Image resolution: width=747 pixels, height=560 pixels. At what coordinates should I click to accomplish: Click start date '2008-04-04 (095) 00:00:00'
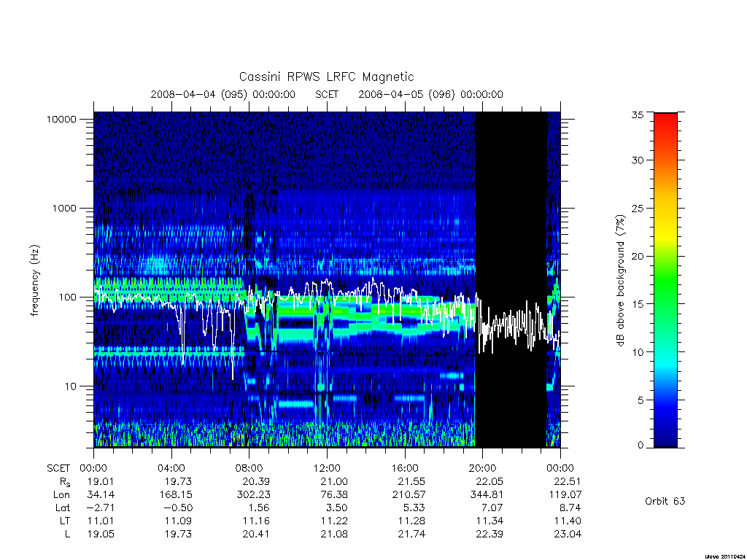(223, 94)
